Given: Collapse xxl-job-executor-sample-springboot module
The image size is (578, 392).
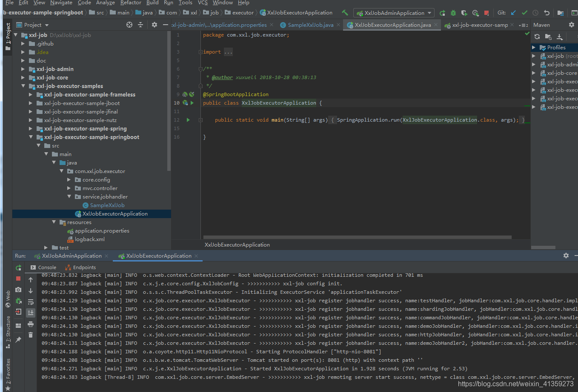Looking at the screenshot, I should pos(31,137).
